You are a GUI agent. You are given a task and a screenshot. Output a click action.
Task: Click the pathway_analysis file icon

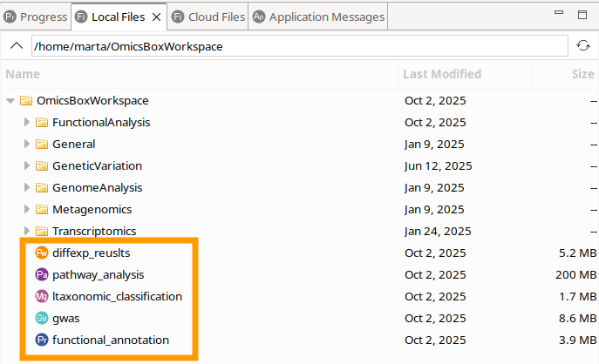click(42, 275)
